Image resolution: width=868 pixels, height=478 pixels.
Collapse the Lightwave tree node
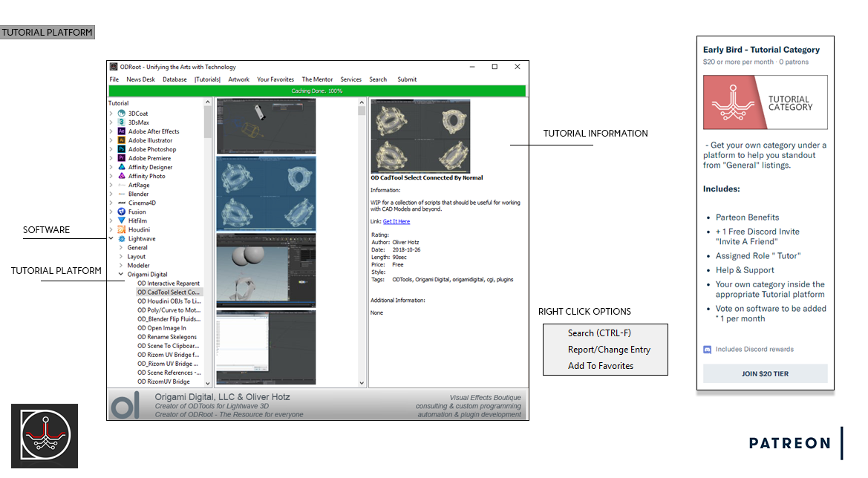[x=111, y=239]
